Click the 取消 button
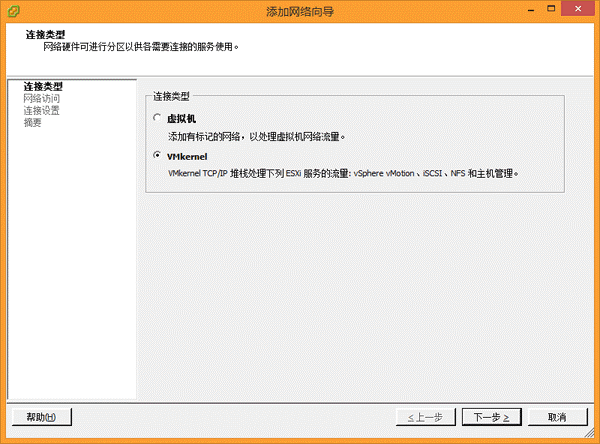Viewport: 600px width, 444px height. tap(558, 417)
